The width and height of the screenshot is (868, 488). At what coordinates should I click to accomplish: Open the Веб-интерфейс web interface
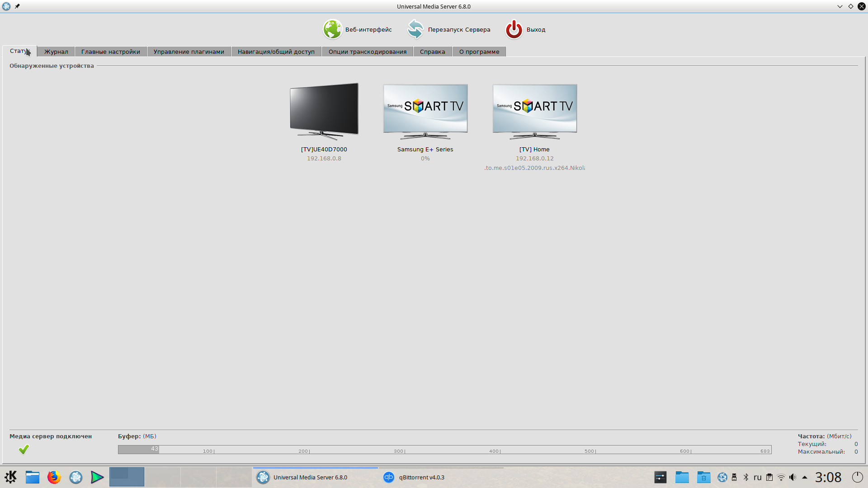pyautogui.click(x=357, y=29)
